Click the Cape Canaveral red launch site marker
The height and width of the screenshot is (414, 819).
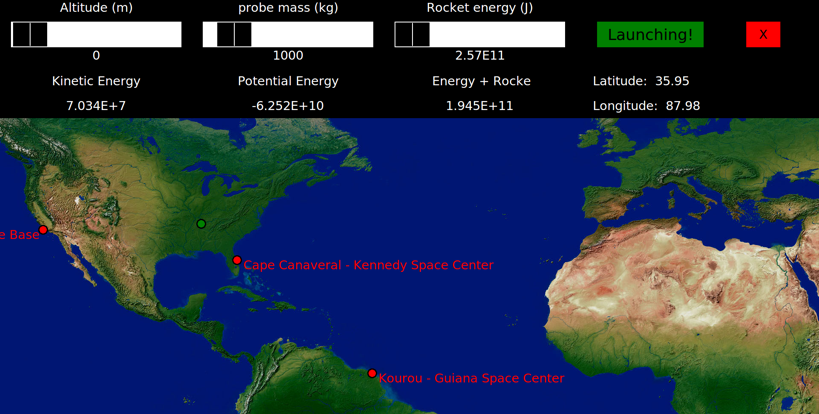point(237,261)
